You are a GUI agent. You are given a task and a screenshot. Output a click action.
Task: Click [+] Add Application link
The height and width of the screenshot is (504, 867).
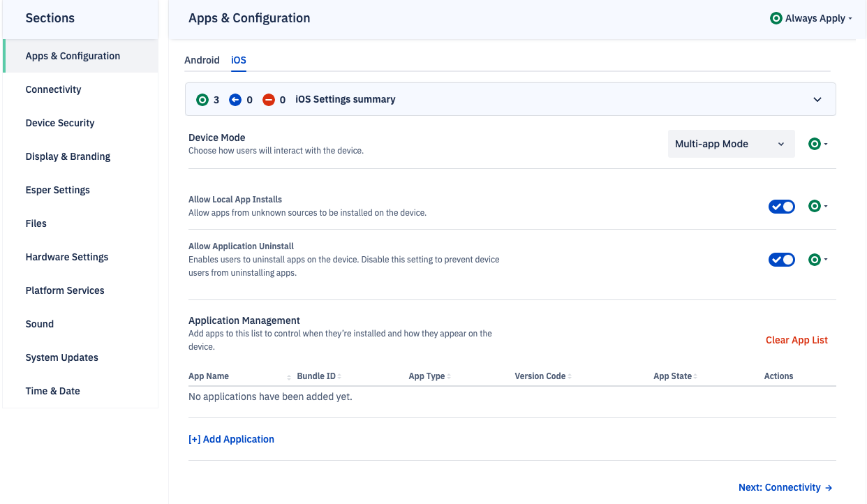[231, 439]
